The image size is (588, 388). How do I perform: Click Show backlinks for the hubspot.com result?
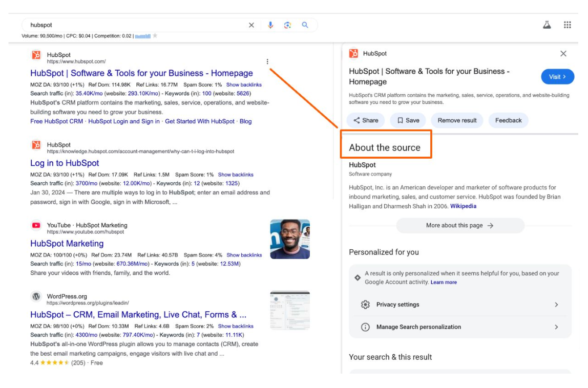(244, 85)
